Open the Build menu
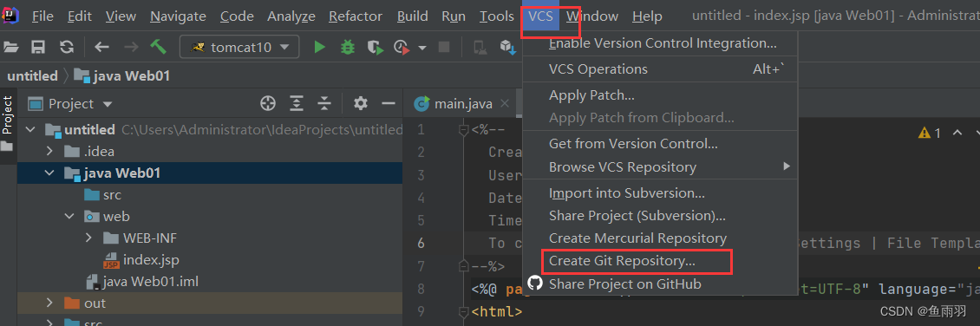Viewport: 980px width, 326px height. pos(413,16)
